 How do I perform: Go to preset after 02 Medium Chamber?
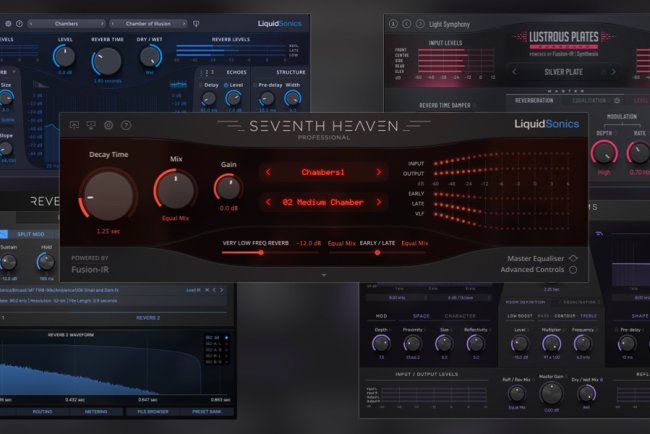(x=378, y=202)
